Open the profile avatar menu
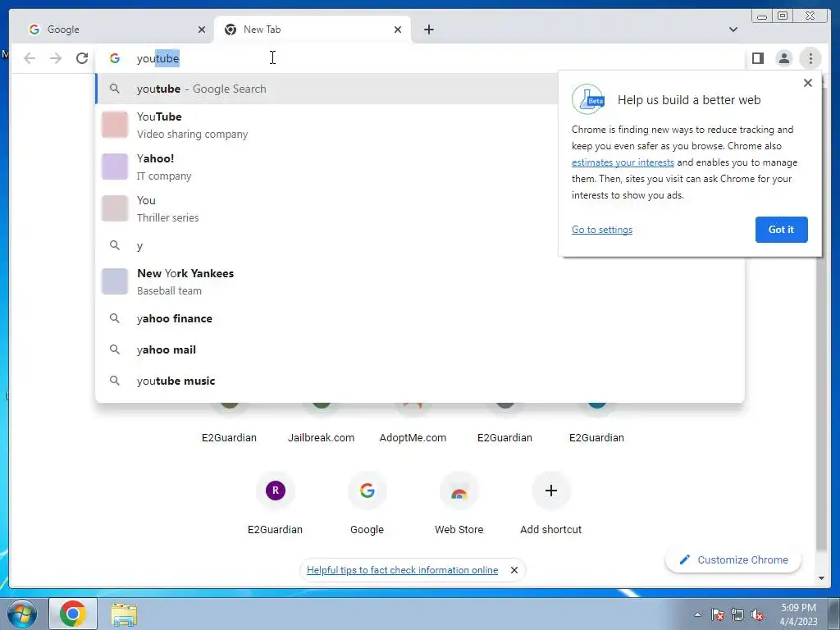 pyautogui.click(x=783, y=58)
